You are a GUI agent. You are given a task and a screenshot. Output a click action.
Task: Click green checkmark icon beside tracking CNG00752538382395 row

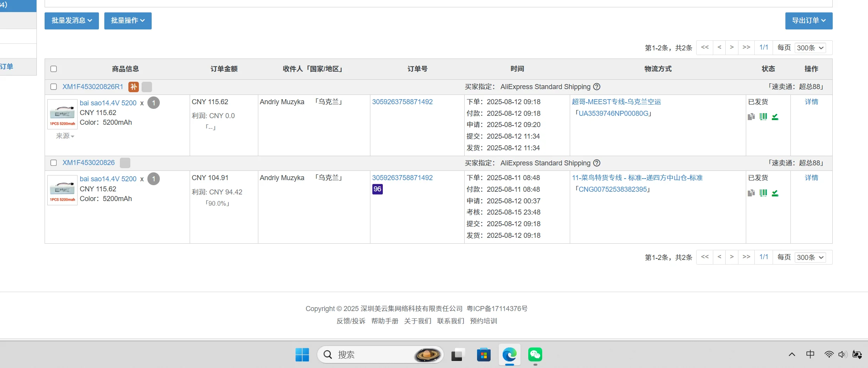coord(775,193)
